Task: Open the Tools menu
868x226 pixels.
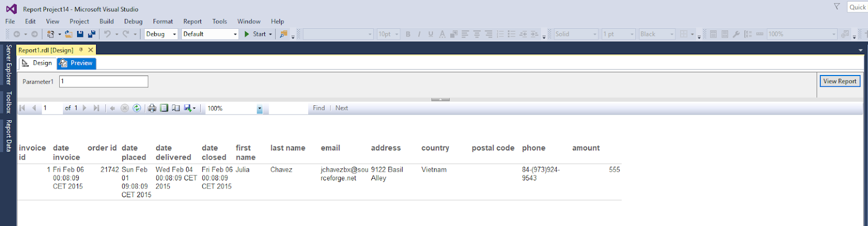Action: pos(220,21)
